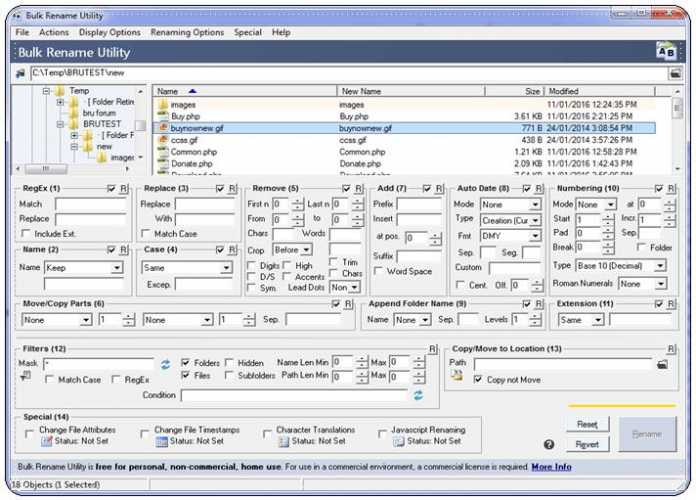Open the Case Same dropdown
The width and height of the screenshot is (696, 500).
[226, 268]
